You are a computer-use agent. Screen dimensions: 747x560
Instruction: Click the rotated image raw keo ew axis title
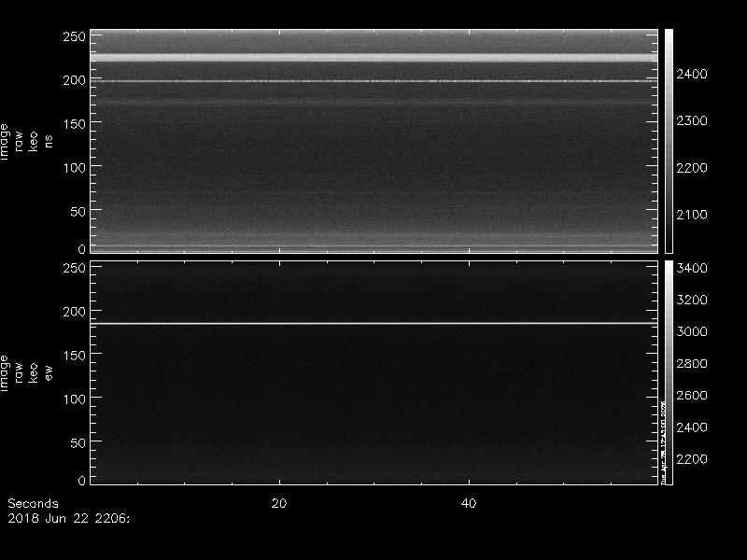coord(27,373)
